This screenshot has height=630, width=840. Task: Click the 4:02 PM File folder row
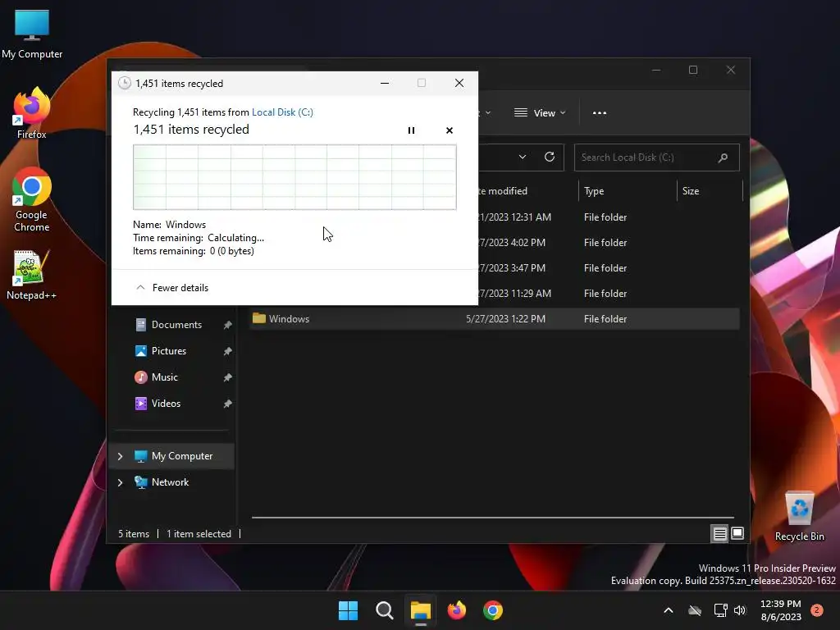[x=609, y=243]
